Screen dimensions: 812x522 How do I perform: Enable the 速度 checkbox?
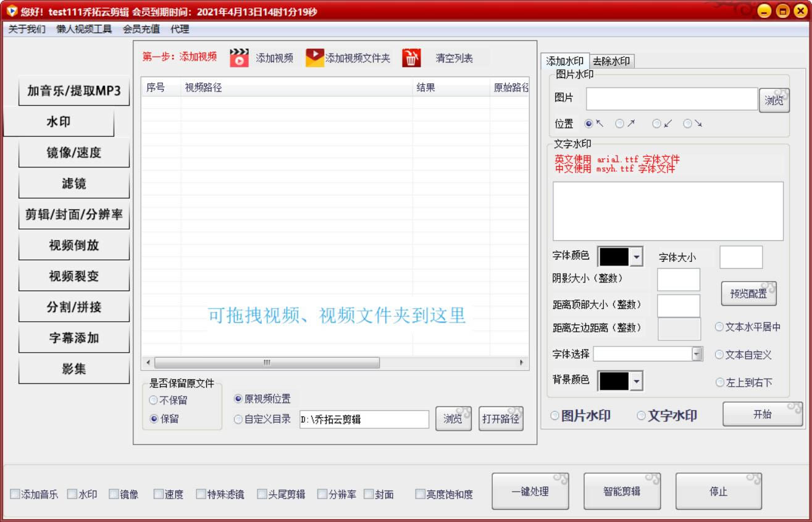(x=158, y=494)
